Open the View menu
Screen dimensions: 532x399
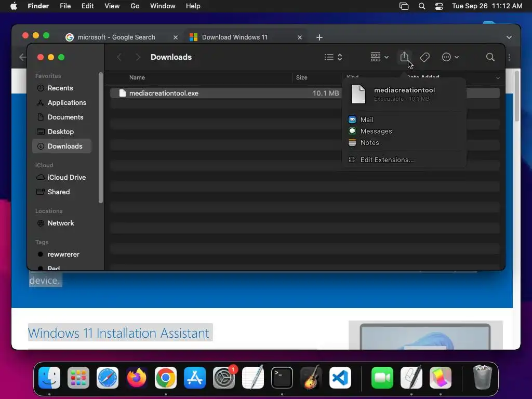112,6
